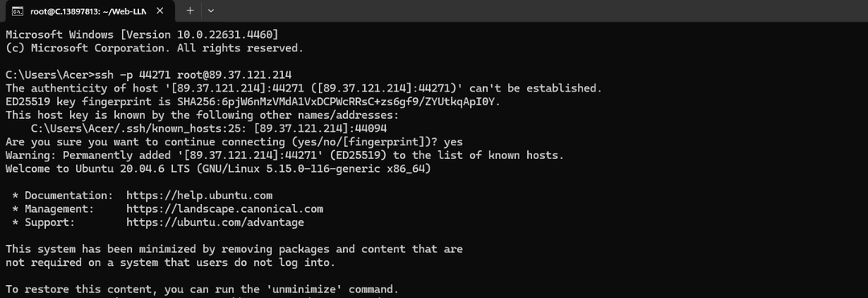Open the https://ubuntu.com/advantage support link

[x=215, y=222]
